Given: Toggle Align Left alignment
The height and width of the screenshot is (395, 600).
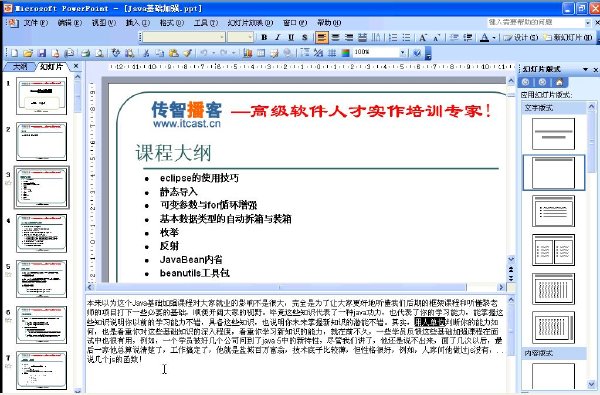Looking at the screenshot, I should click(322, 37).
